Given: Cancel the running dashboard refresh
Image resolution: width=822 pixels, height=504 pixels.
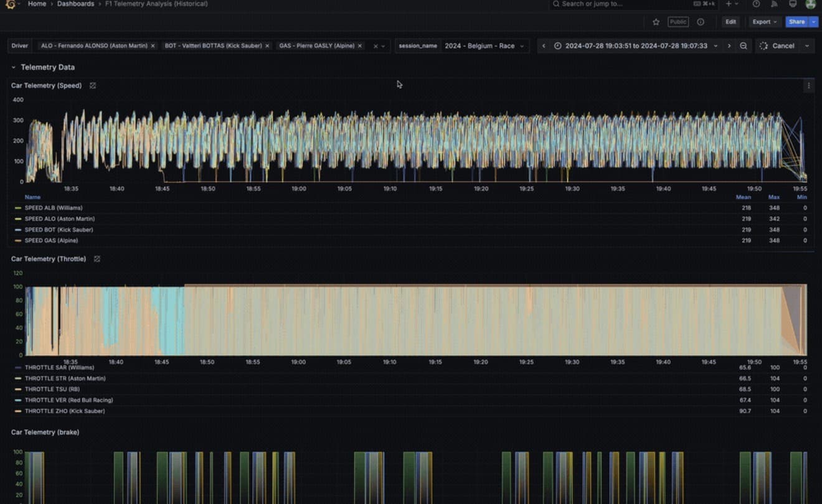Looking at the screenshot, I should 784,45.
